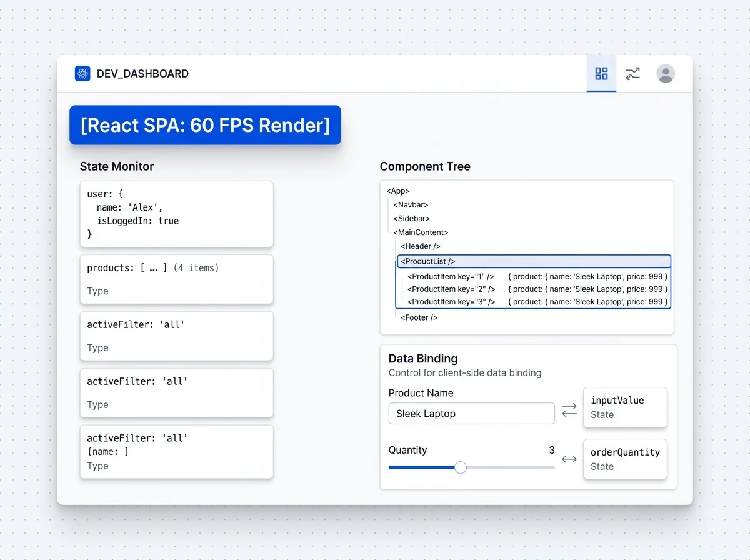The width and height of the screenshot is (750, 560).
Task: Select the products state card
Action: [177, 279]
